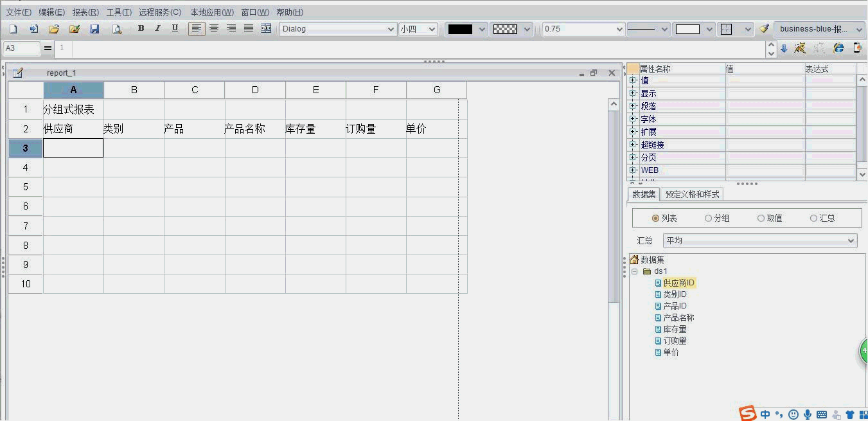The height and width of the screenshot is (421, 868).
Task: Click the 库存量 field in ds1
Action: click(675, 329)
